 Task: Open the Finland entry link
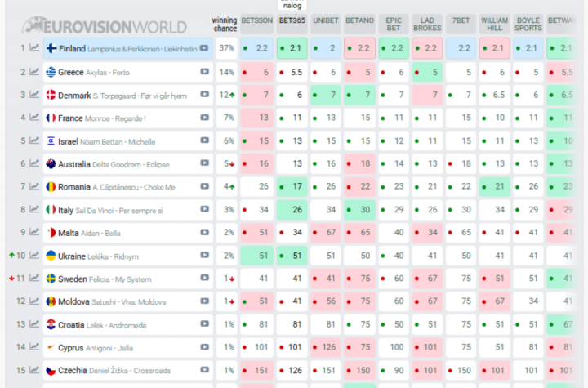(128, 48)
